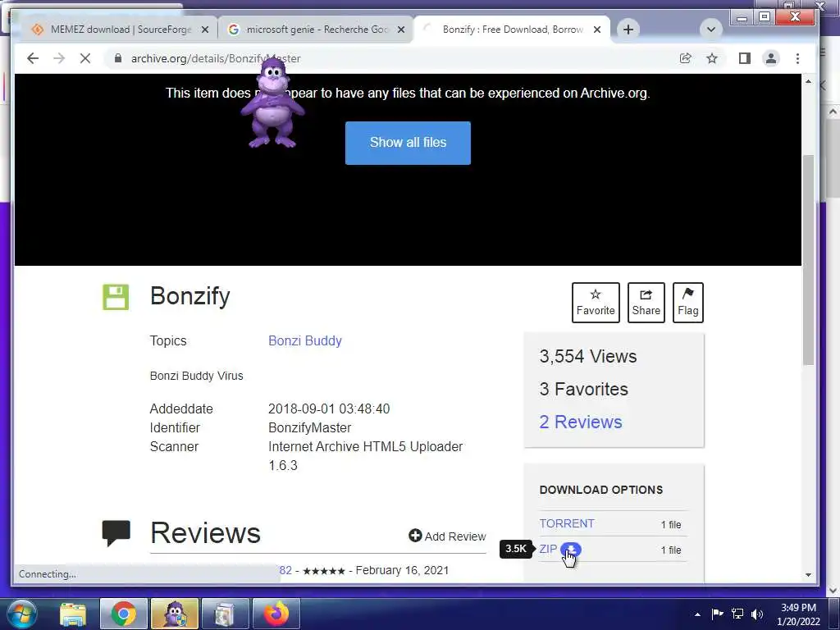The image size is (840, 630).
Task: Click the Action Center flag tray icon
Action: coord(717,614)
